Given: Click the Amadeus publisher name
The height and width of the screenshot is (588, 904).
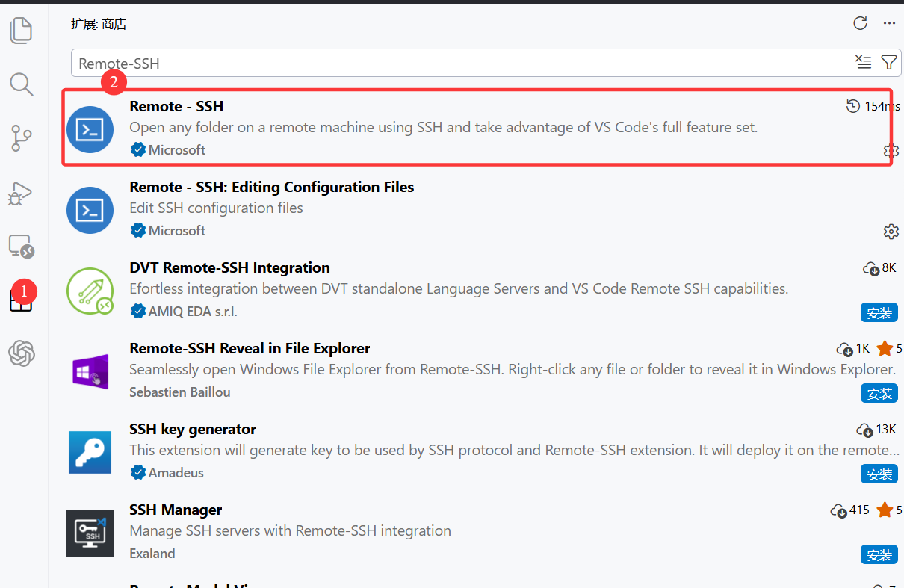Looking at the screenshot, I should coord(176,472).
